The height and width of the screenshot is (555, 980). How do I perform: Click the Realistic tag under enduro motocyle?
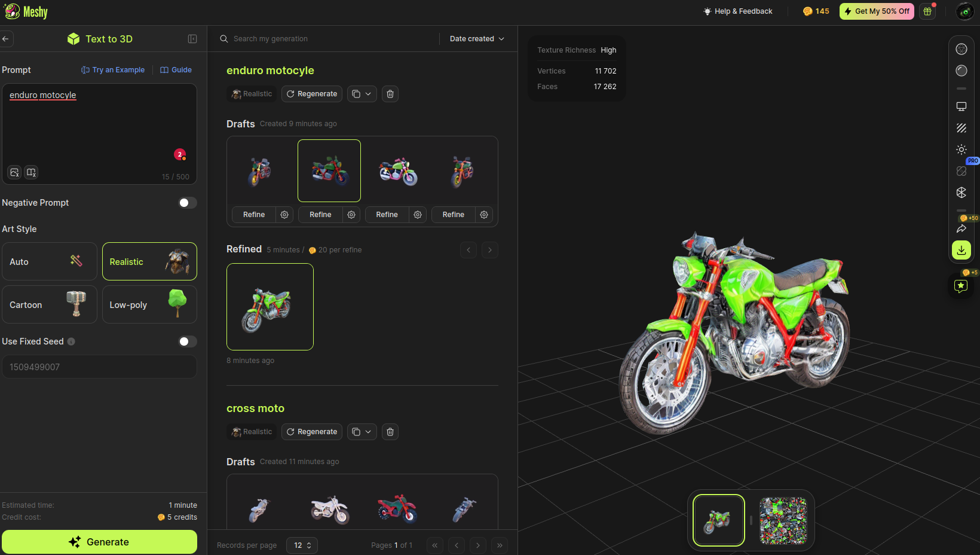pyautogui.click(x=252, y=94)
